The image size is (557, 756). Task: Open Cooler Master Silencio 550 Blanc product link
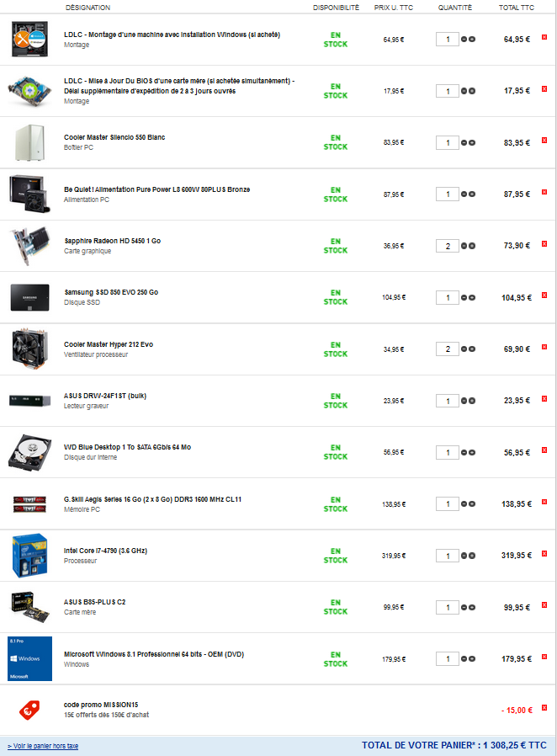114,137
